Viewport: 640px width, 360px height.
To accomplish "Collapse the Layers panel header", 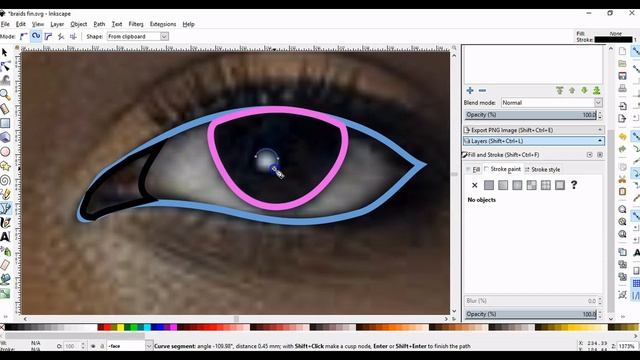I will [533, 141].
